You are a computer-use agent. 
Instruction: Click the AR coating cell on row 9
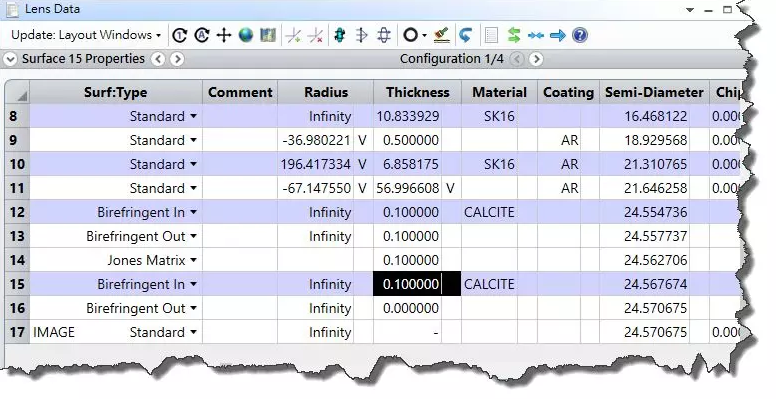pyautogui.click(x=559, y=140)
